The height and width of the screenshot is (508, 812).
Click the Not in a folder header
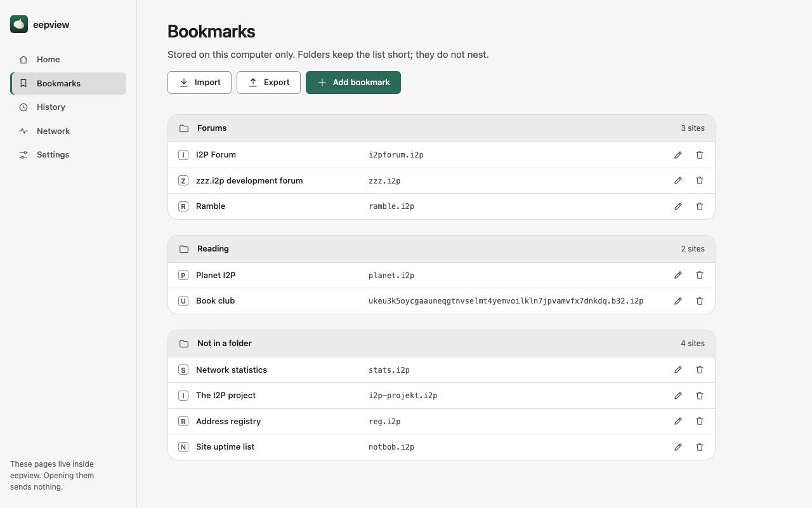tap(442, 344)
